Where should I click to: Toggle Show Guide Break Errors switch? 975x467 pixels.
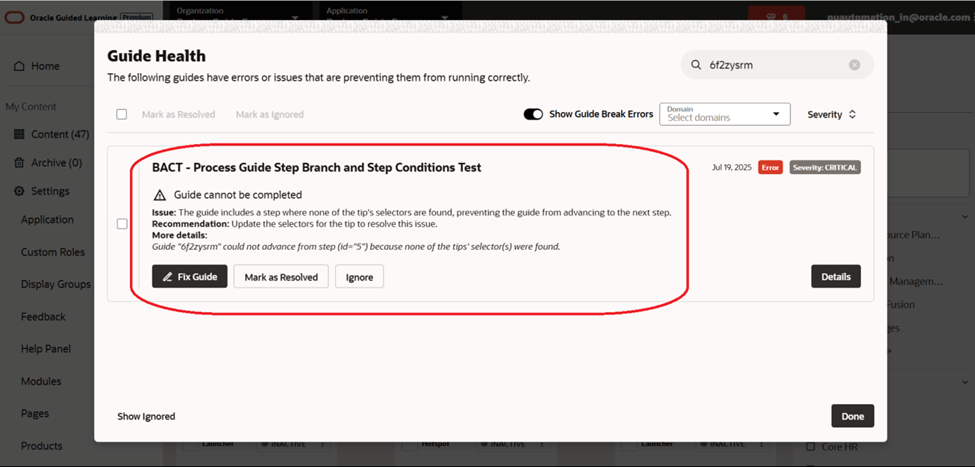[x=533, y=114]
